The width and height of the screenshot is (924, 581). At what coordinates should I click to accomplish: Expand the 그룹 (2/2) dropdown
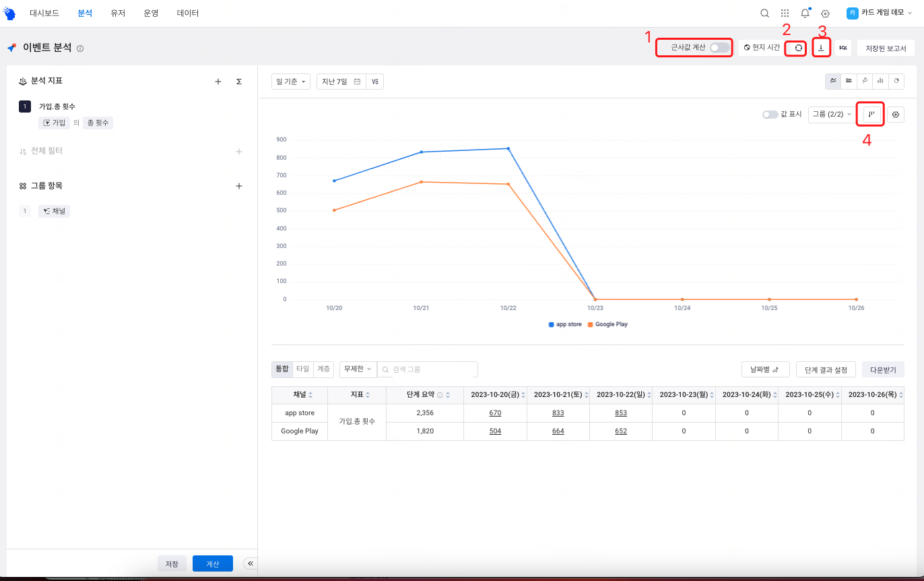click(x=831, y=114)
